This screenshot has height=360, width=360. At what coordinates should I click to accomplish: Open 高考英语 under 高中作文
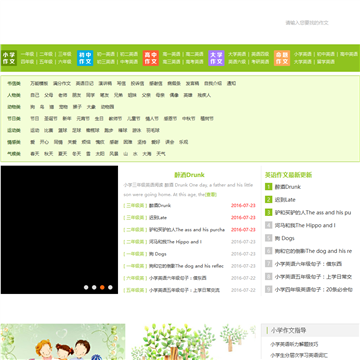[x=195, y=62]
